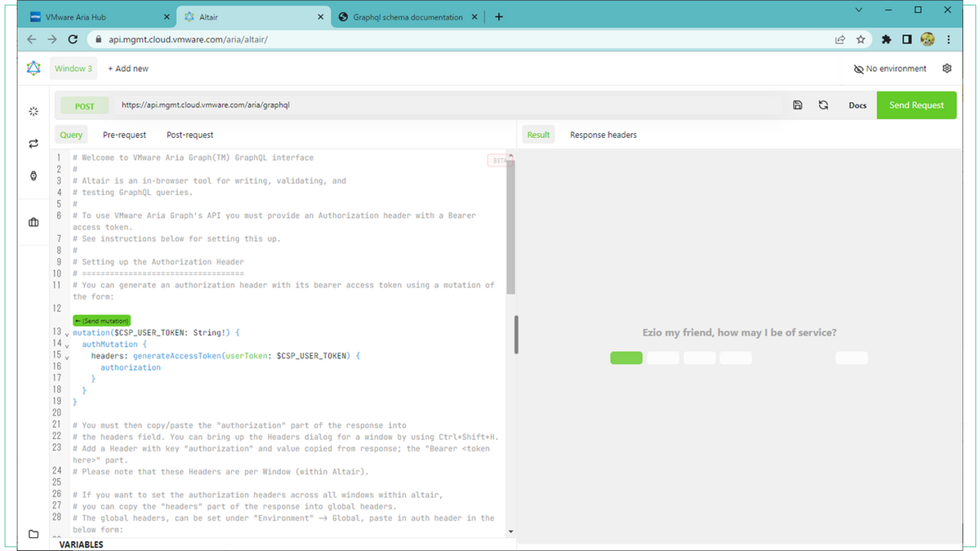The image size is (980, 551).
Task: Open the briefcase tools icon
Action: [33, 222]
